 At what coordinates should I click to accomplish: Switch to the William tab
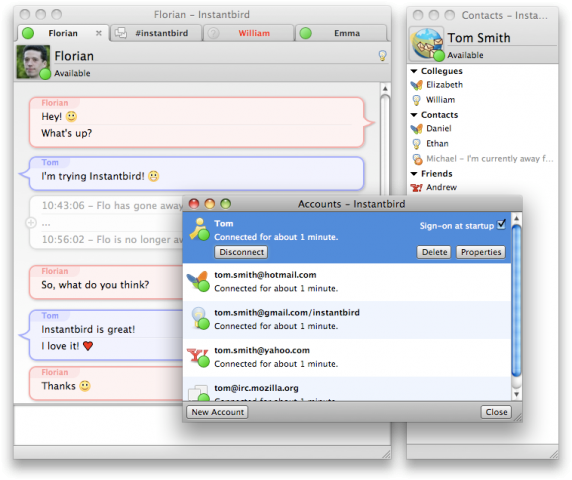coord(249,33)
